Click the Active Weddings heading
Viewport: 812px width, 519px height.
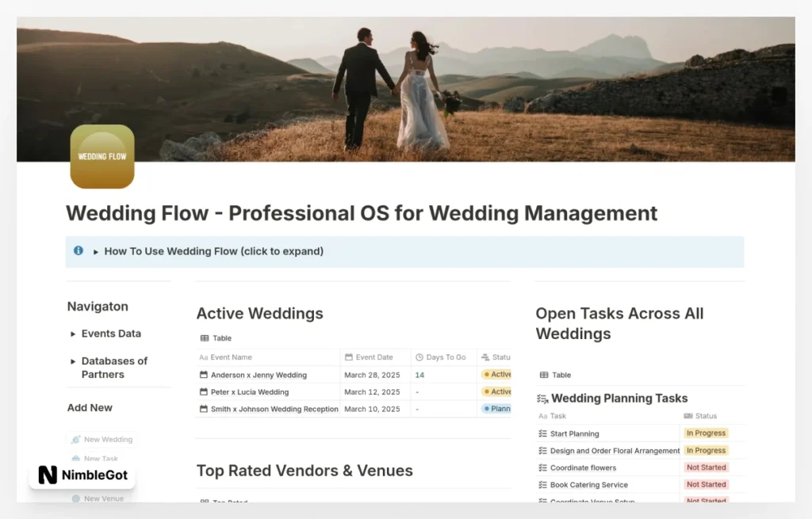click(259, 314)
